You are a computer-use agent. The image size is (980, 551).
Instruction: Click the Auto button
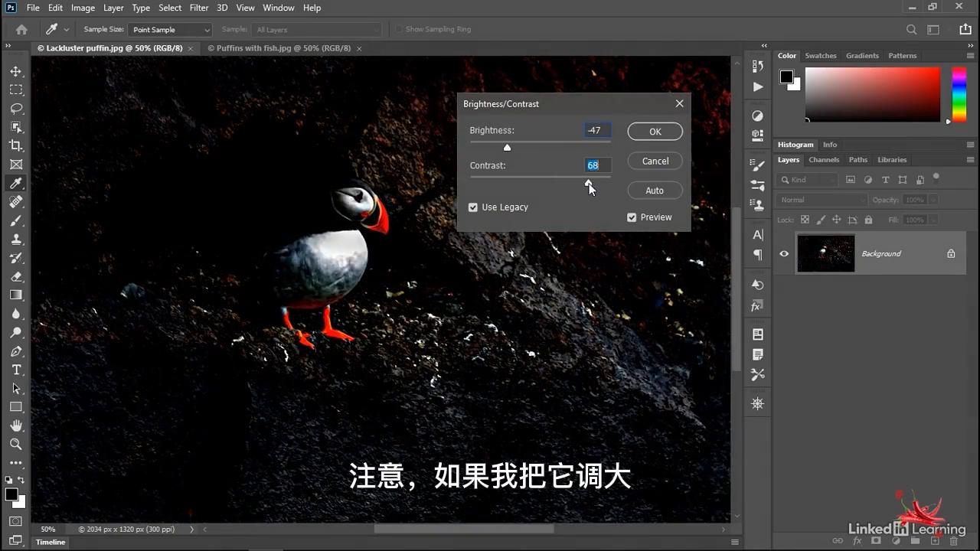[x=655, y=190]
